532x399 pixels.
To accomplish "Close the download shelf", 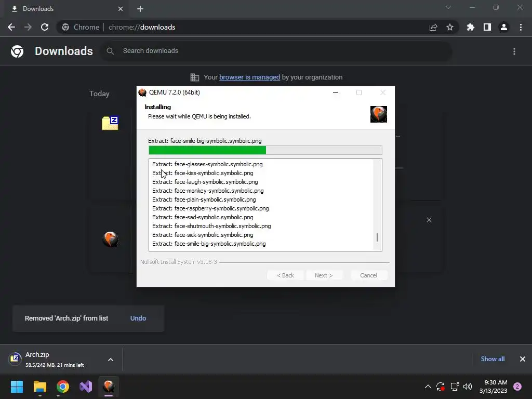I will coord(523,359).
